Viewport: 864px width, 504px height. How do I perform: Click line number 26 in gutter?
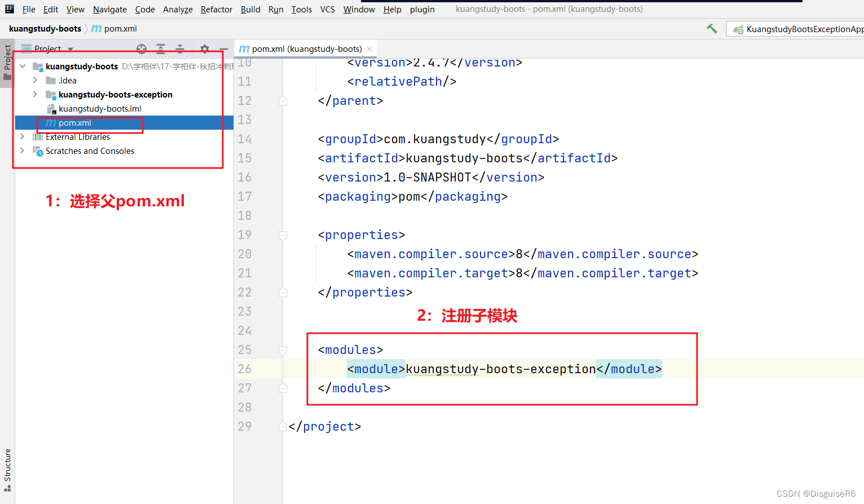(x=245, y=369)
